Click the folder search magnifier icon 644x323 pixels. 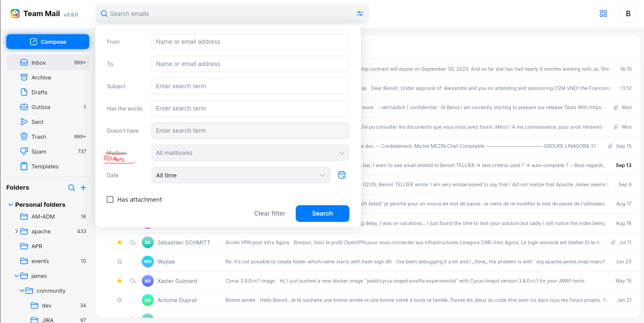71,188
